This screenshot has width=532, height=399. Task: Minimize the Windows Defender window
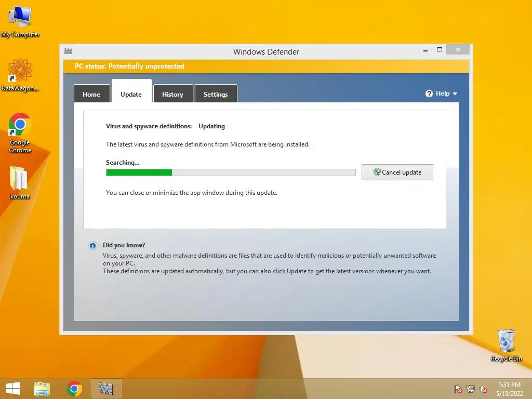coord(425,50)
